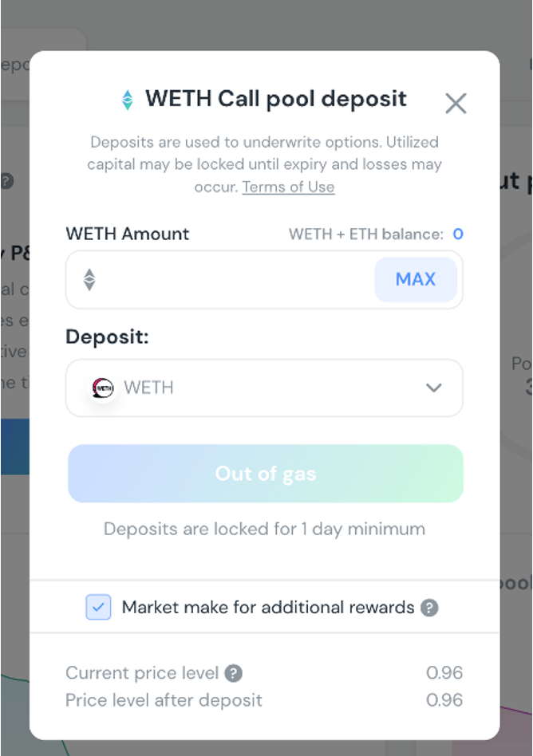Screen dimensions: 533x756
Task: Close the WETH Call pool deposit dialog
Action: click(456, 103)
